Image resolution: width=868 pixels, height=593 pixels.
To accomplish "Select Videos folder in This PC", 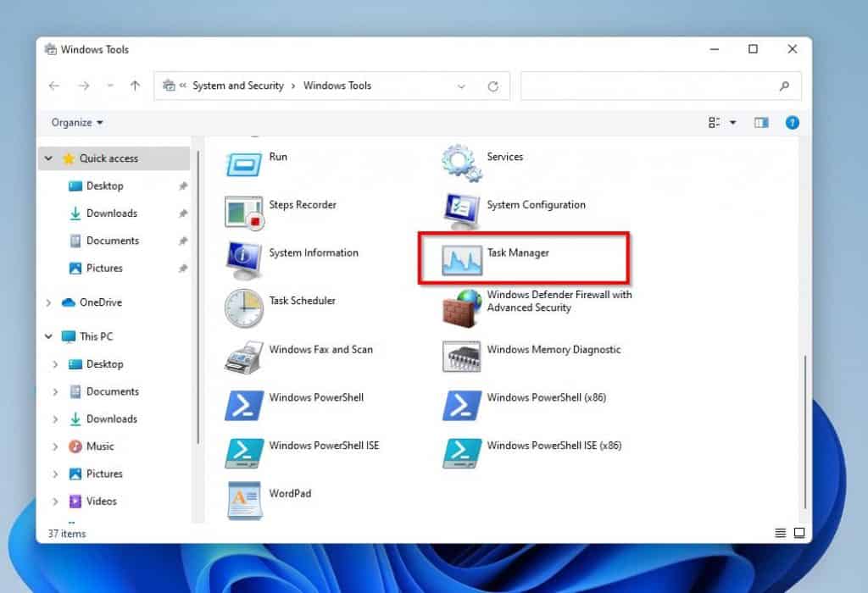I will 93,502.
